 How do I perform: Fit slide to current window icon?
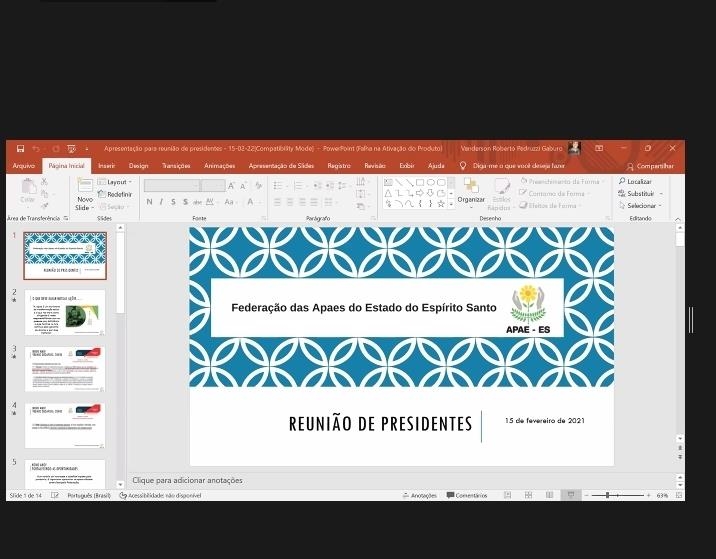(679, 496)
